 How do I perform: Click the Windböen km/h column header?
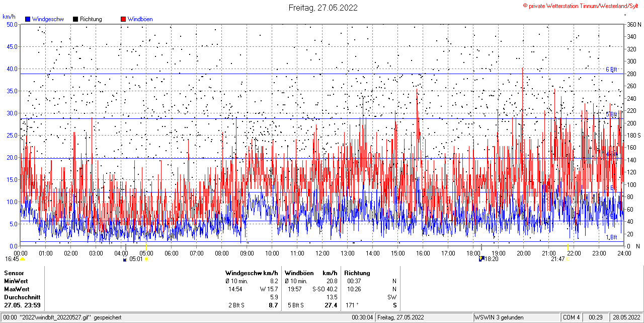(x=311, y=273)
